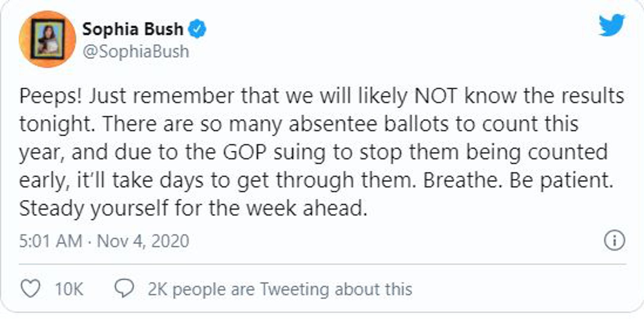The image size is (644, 321).
Task: Click the word "Peeps!" in the tweet
Action: pyautogui.click(x=51, y=96)
